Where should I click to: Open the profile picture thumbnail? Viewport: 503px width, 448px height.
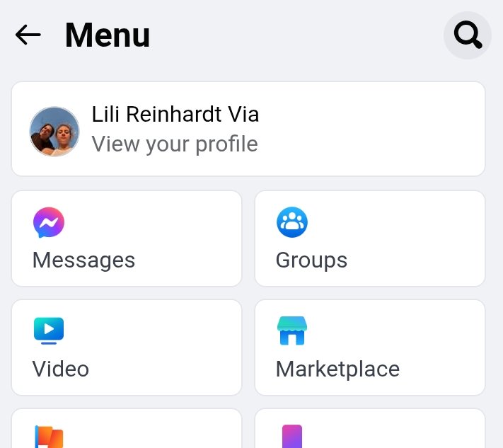click(54, 132)
